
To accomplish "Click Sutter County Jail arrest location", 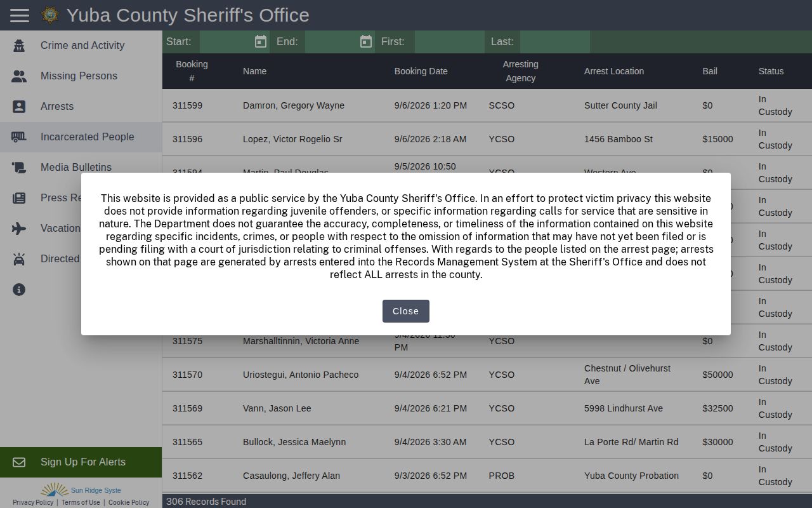I will tap(620, 105).
